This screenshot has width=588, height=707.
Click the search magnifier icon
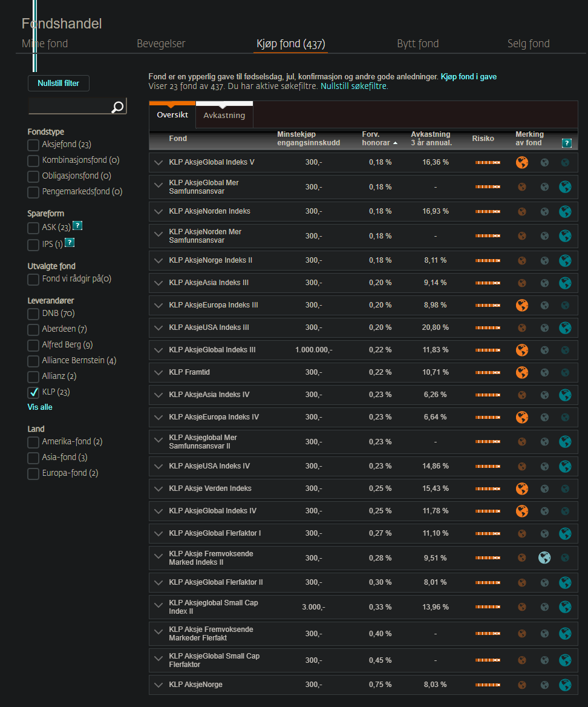(117, 107)
